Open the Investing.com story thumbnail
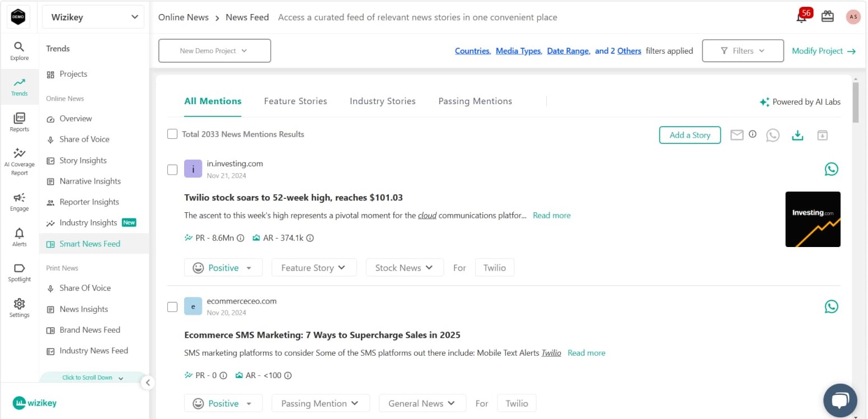868x419 pixels. (813, 219)
